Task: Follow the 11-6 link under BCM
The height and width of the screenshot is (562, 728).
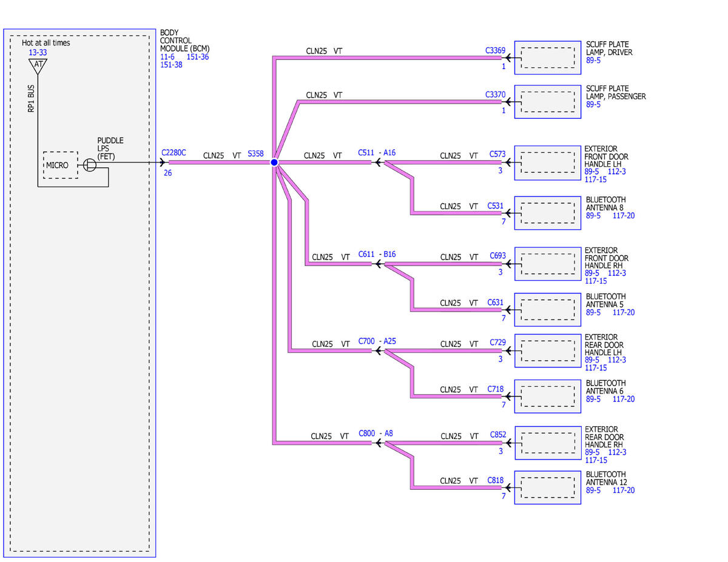Action: pyautogui.click(x=167, y=57)
